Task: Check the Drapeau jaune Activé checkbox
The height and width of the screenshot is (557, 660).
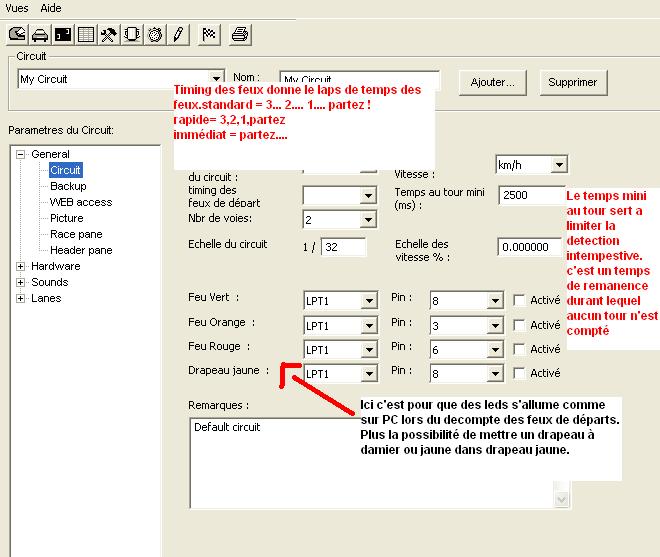Action: pos(519,373)
